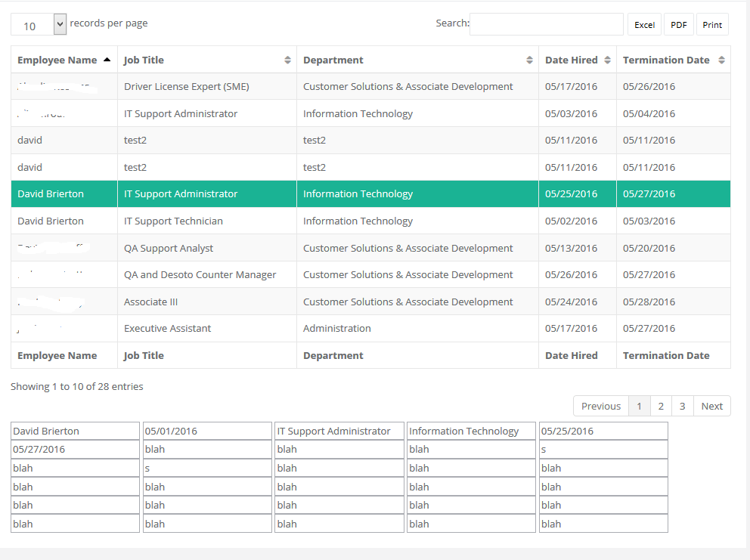Screen dimensions: 750x560
Task: Go to the Next page
Action: [x=711, y=406]
